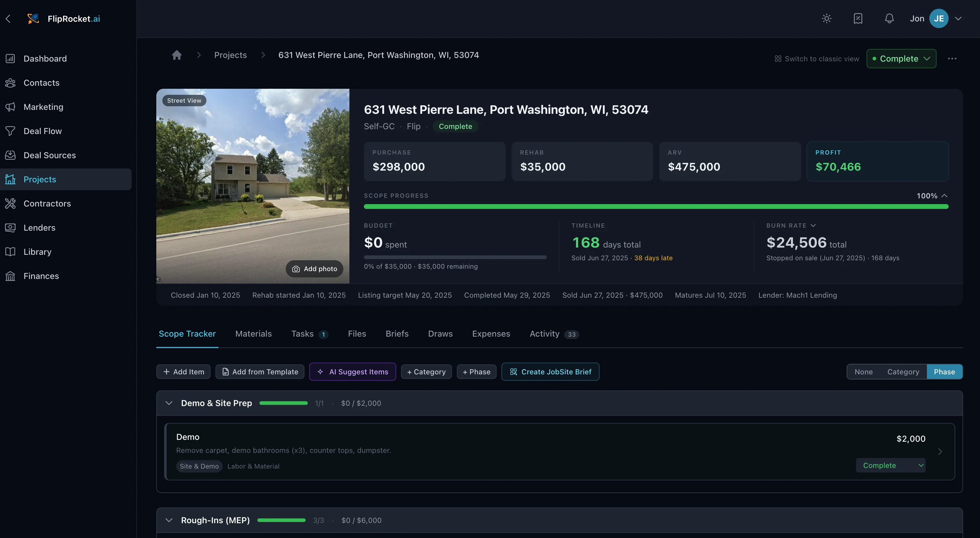
Task: Click the Purchase $298,000 card
Action: click(x=434, y=162)
